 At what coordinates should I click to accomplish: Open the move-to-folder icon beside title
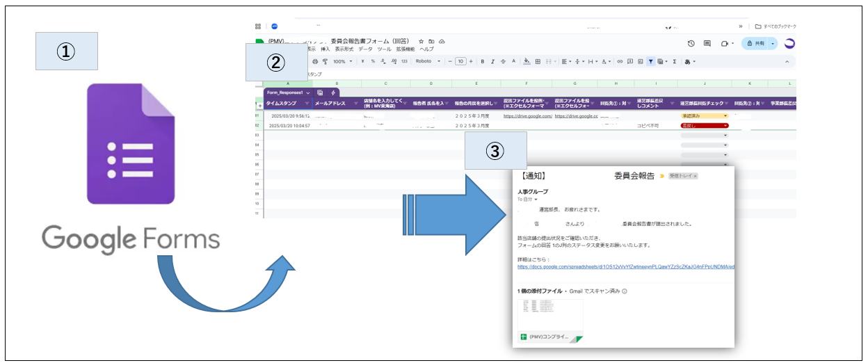click(x=431, y=42)
